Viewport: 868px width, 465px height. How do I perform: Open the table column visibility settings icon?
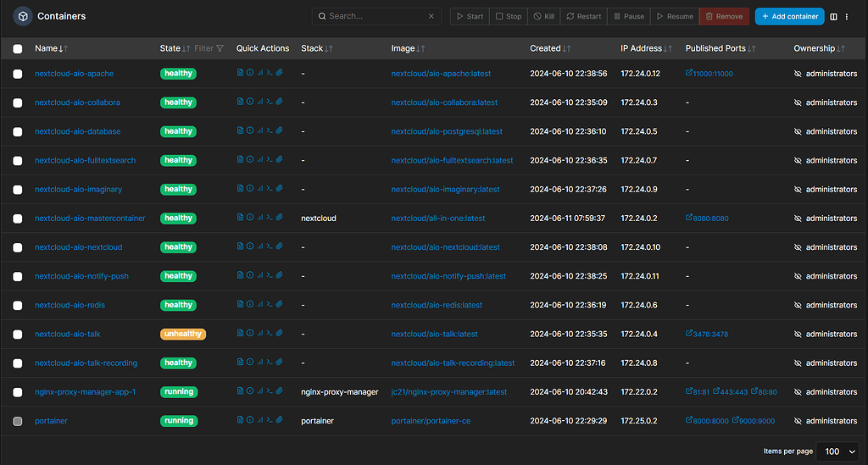833,16
